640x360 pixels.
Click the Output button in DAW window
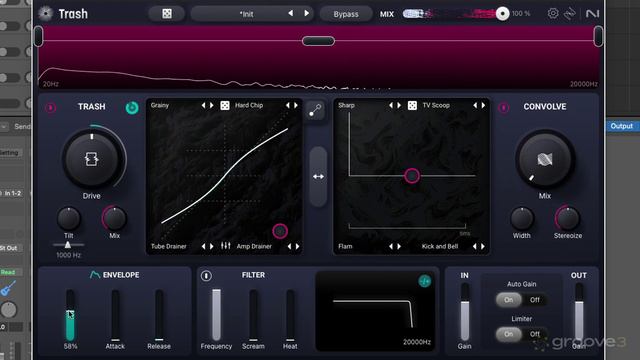coord(622,126)
